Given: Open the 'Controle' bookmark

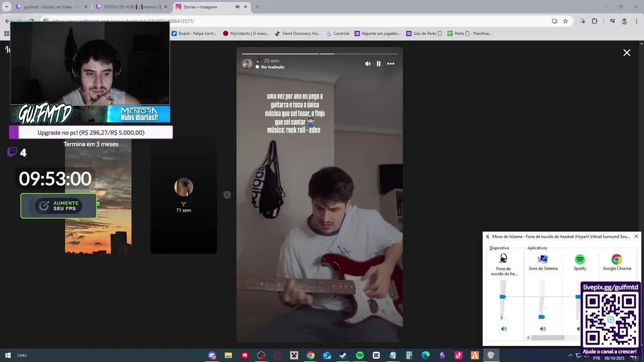Looking at the screenshot, I should click(x=338, y=34).
